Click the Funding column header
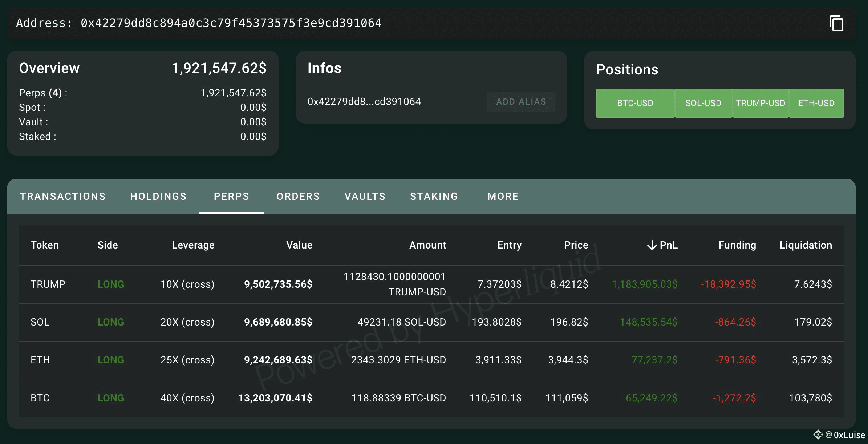868x444 pixels. [737, 245]
